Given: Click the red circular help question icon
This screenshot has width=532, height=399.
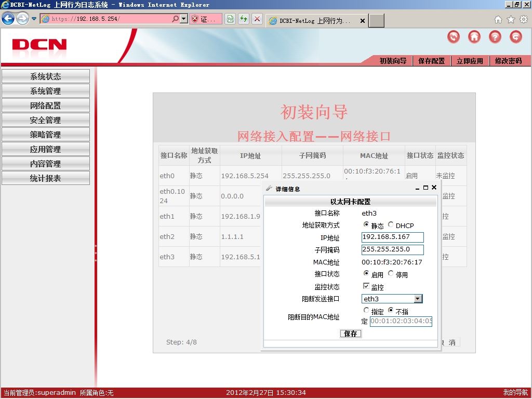Looking at the screenshot, I should 495,37.
